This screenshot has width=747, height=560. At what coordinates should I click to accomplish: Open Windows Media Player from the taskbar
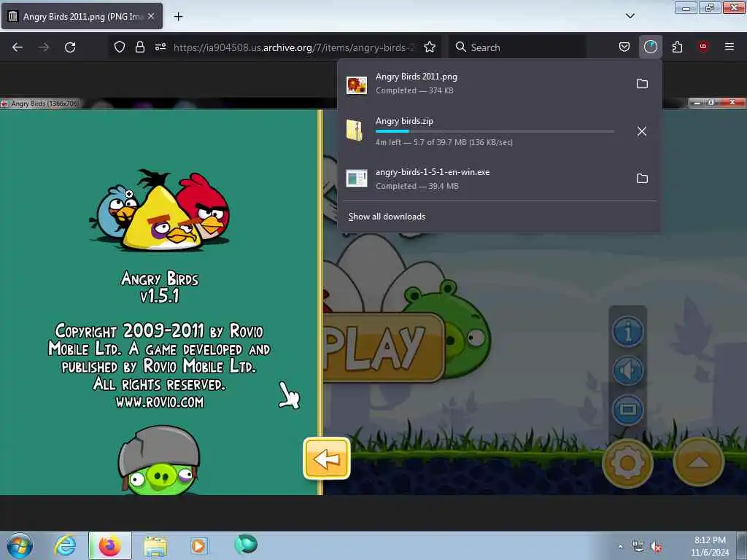(198, 545)
